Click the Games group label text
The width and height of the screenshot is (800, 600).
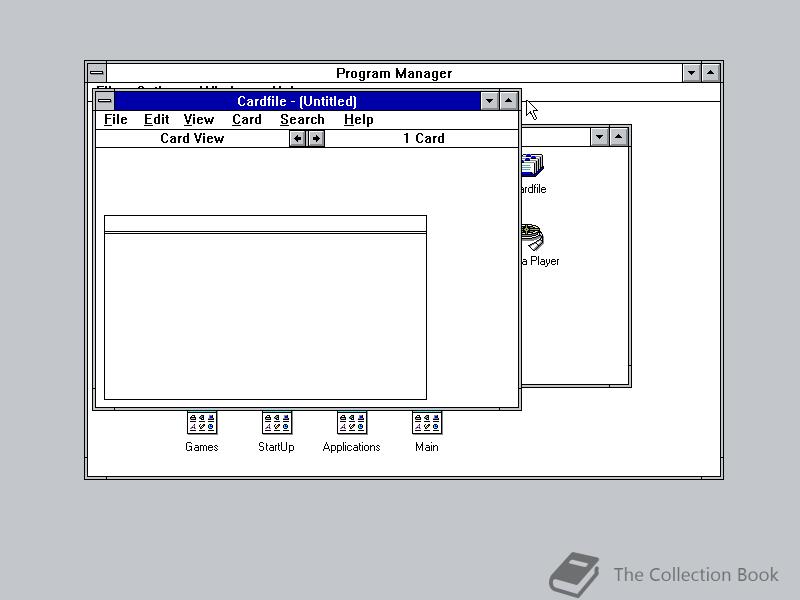[x=202, y=447]
